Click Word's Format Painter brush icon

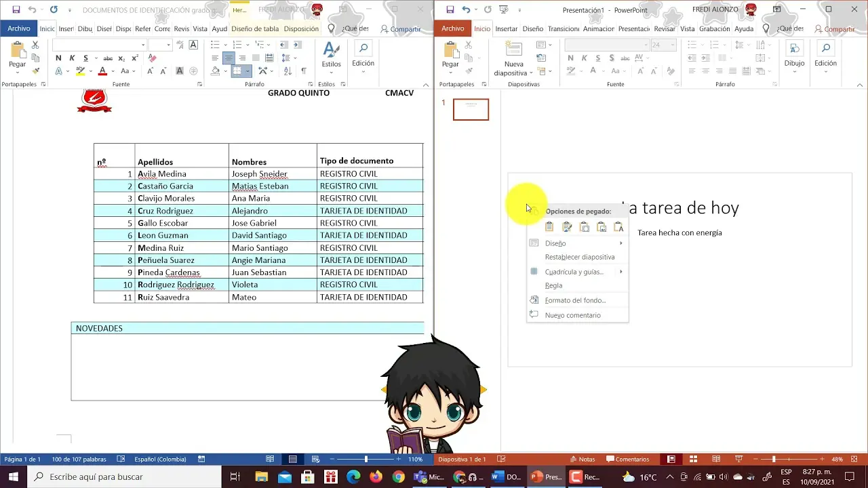[x=35, y=70]
